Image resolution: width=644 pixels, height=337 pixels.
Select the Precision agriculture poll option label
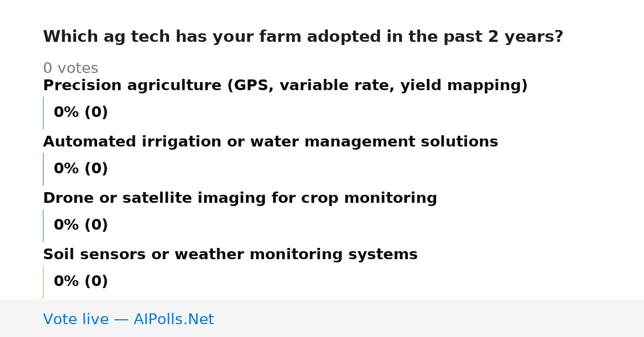286,86
